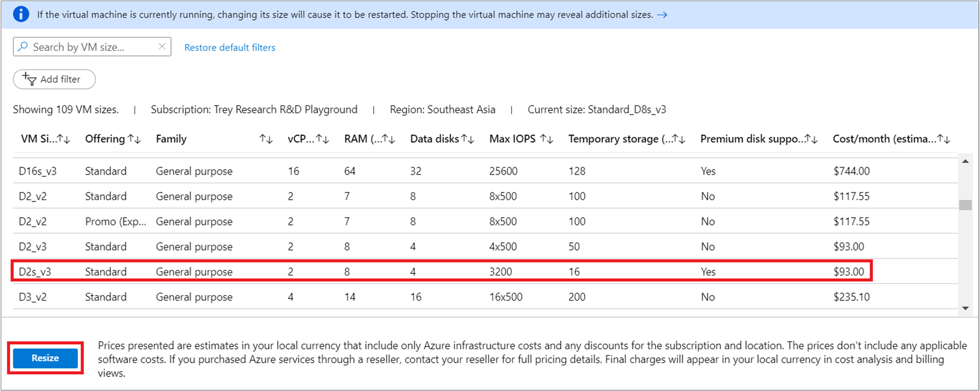Sort by Offering column arrows

tap(134, 139)
